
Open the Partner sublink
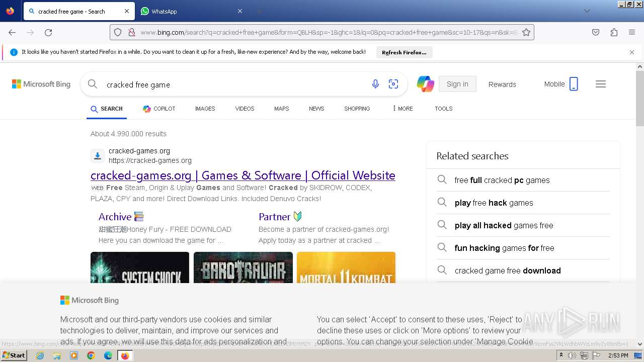tap(280, 217)
